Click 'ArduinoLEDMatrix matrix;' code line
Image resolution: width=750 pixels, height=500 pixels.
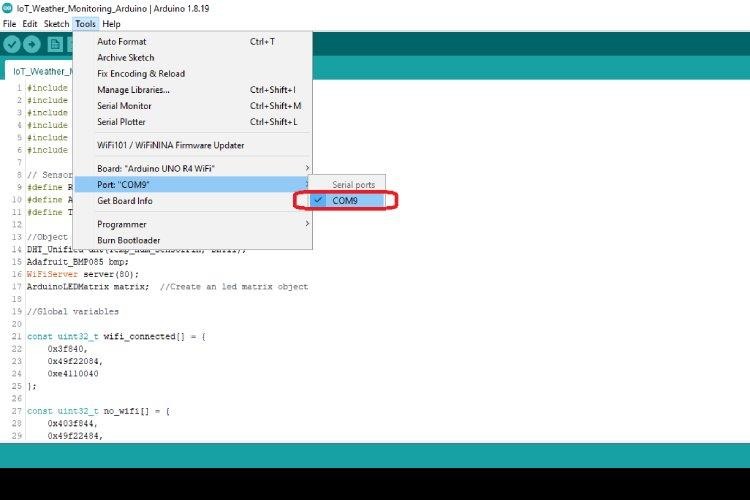point(88,287)
